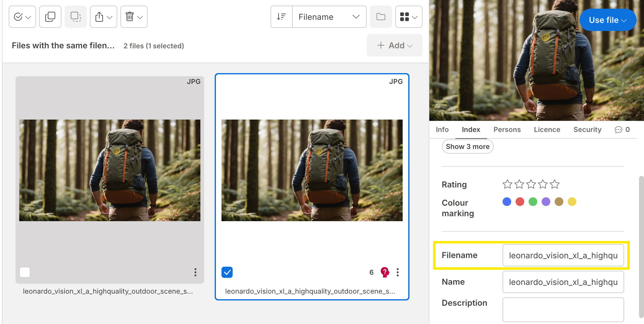
Task: Click into the Description text field
Action: [x=563, y=309]
